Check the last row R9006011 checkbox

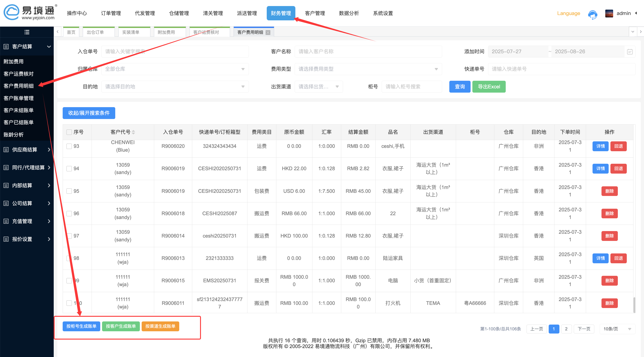[x=69, y=303]
